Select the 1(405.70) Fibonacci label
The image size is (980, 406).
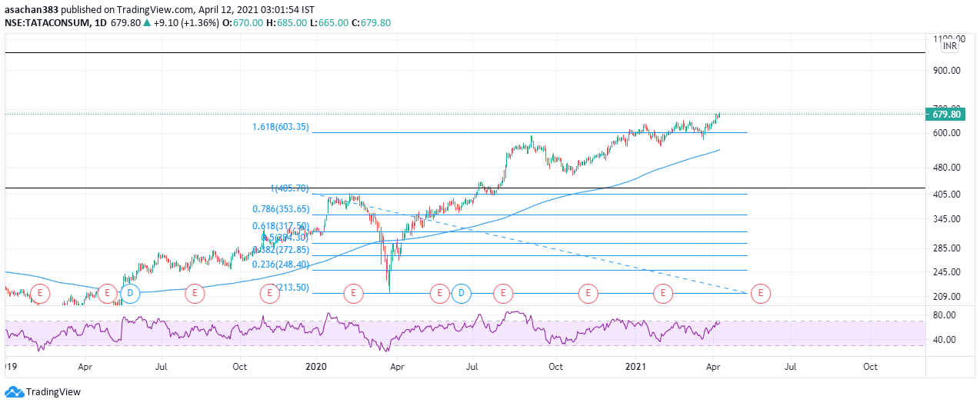(x=289, y=188)
